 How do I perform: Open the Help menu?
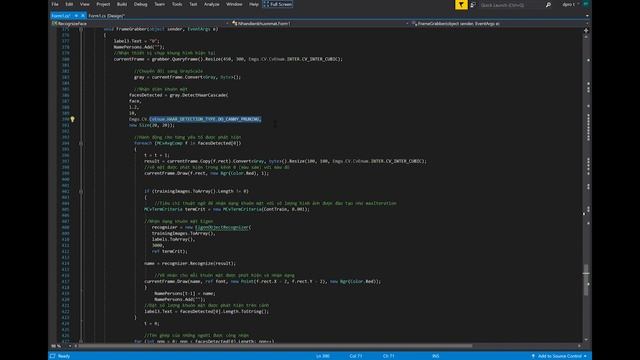click(254, 4)
